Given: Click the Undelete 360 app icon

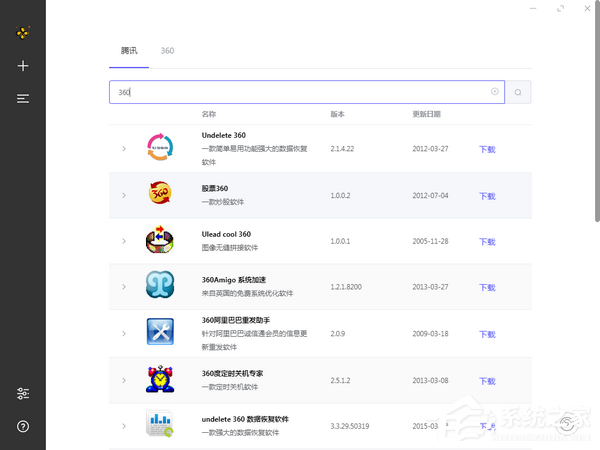Looking at the screenshot, I should [160, 148].
